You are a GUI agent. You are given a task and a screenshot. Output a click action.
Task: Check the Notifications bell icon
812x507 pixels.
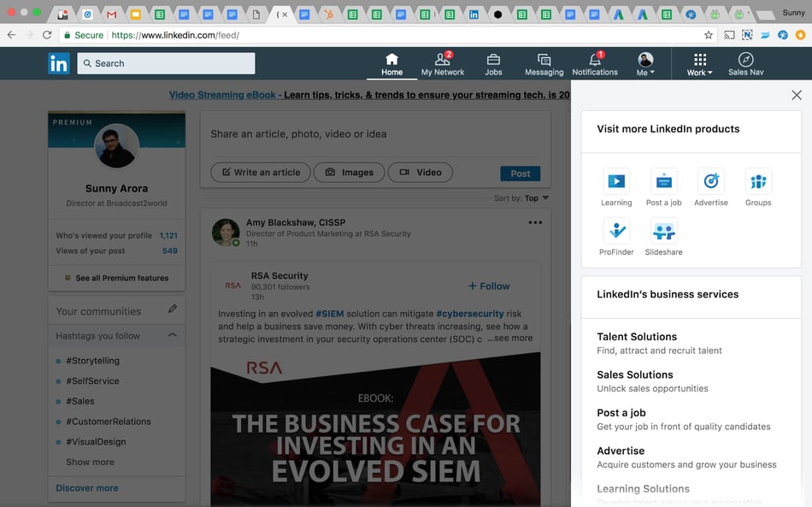point(595,64)
